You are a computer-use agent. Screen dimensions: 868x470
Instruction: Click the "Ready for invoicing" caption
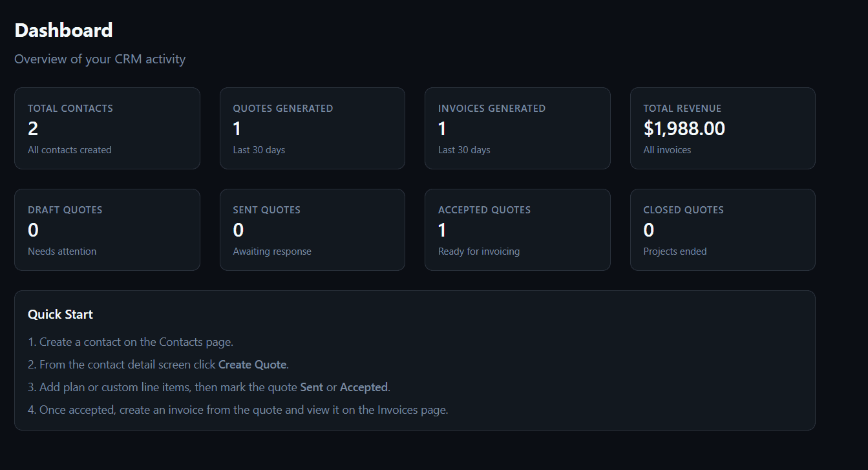click(x=478, y=251)
